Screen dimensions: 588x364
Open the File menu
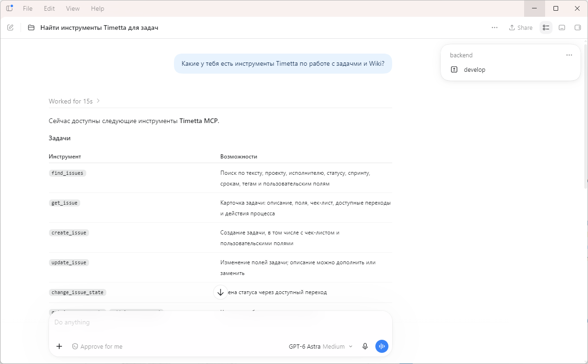(x=28, y=8)
